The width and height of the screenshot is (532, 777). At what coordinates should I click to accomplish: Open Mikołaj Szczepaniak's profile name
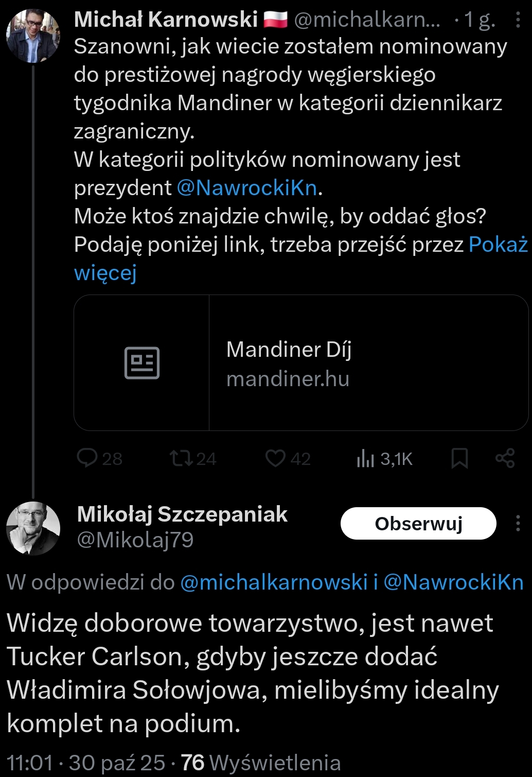click(x=182, y=514)
